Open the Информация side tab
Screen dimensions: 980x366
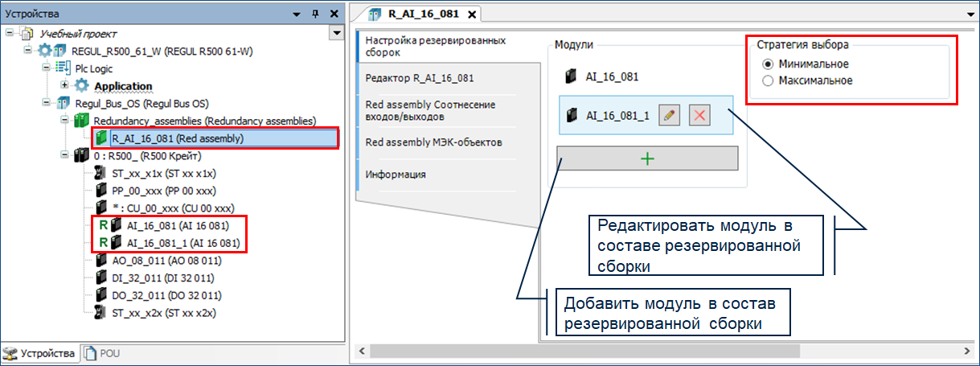click(396, 174)
